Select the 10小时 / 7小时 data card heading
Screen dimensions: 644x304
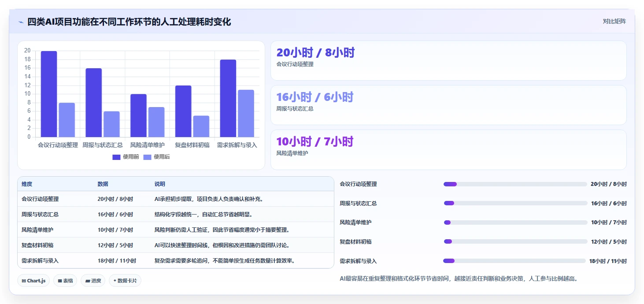315,141
